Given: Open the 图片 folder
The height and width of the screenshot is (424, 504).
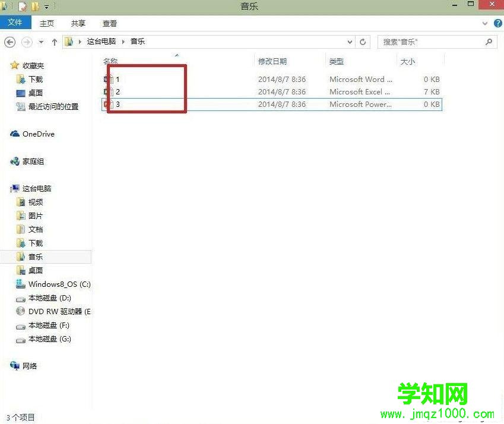Looking at the screenshot, I should click(x=36, y=216).
